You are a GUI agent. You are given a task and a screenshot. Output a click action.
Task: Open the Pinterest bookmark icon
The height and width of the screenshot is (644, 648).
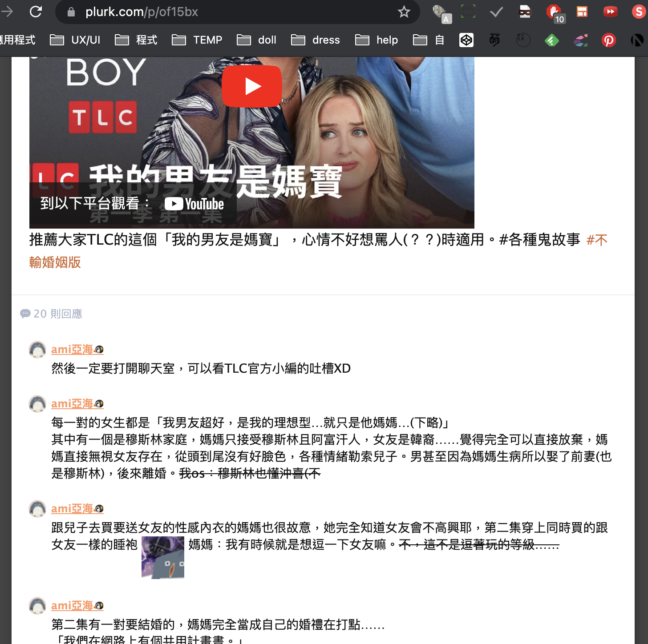point(608,40)
